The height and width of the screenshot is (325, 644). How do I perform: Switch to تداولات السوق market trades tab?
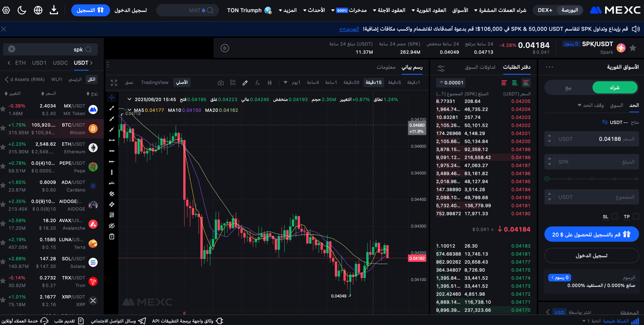[480, 67]
